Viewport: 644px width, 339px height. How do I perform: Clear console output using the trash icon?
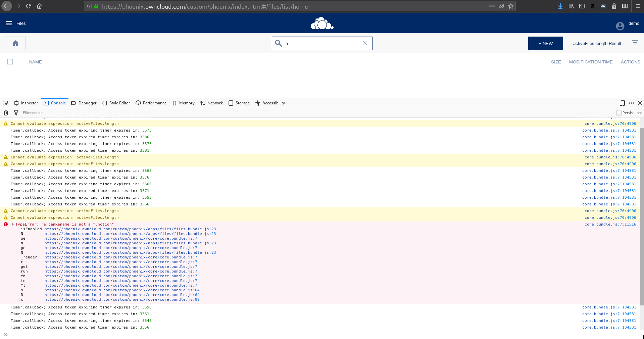(x=5, y=113)
